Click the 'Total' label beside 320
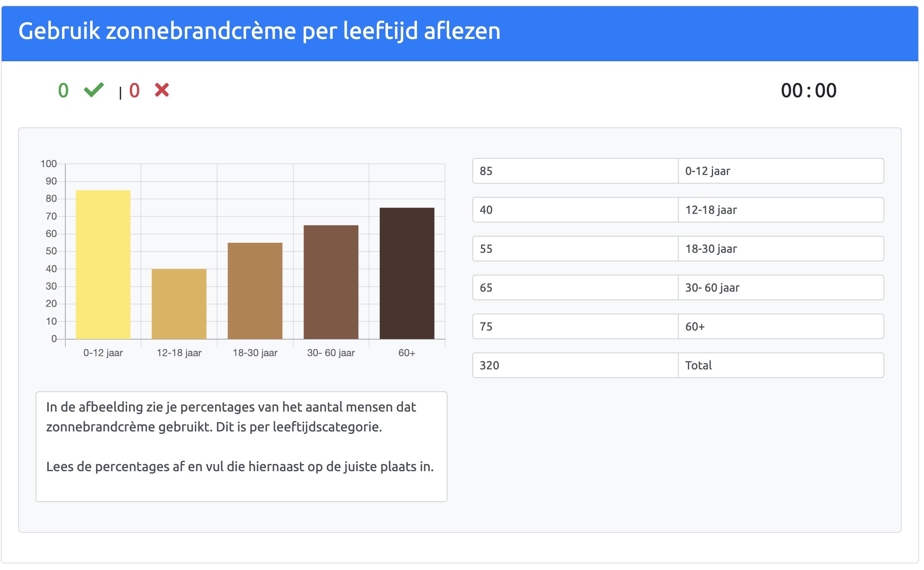This screenshot has height=570, width=924. [780, 365]
